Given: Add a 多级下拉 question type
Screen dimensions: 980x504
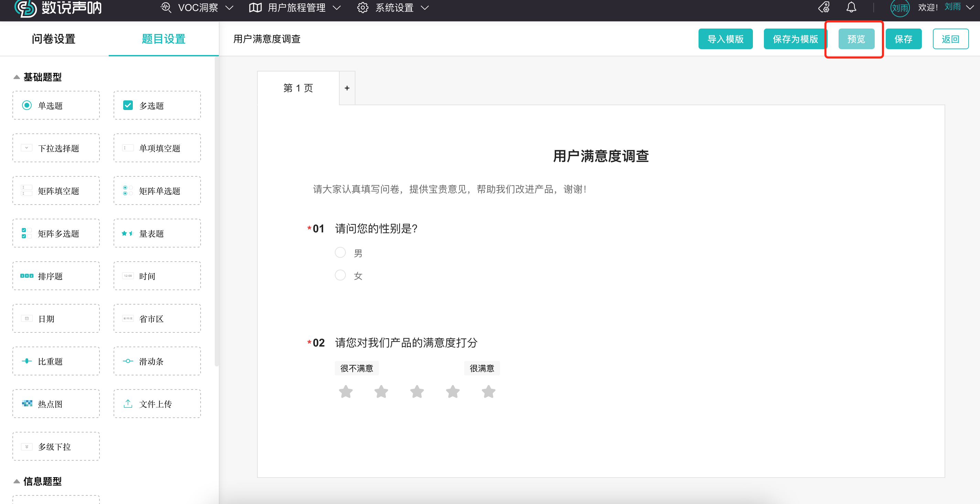Looking at the screenshot, I should [x=56, y=446].
